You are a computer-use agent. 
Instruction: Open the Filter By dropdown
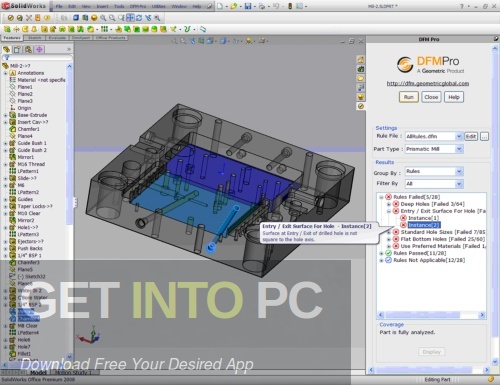coord(459,184)
